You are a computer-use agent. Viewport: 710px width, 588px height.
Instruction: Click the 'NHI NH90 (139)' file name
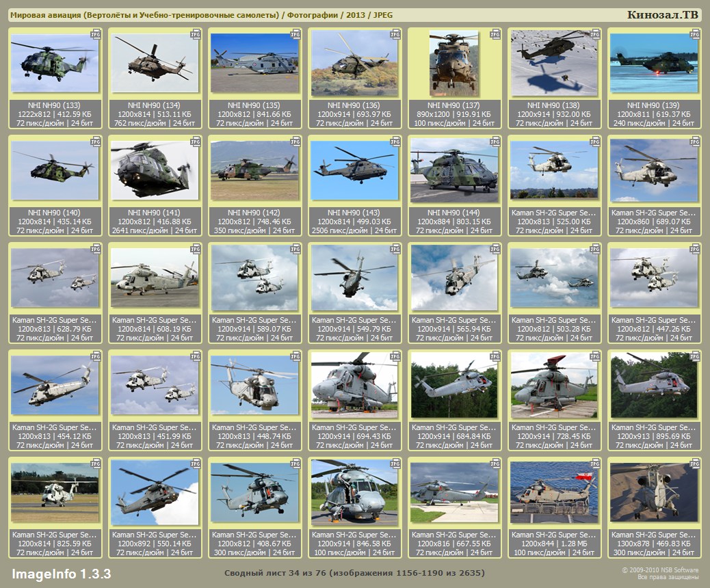click(653, 105)
